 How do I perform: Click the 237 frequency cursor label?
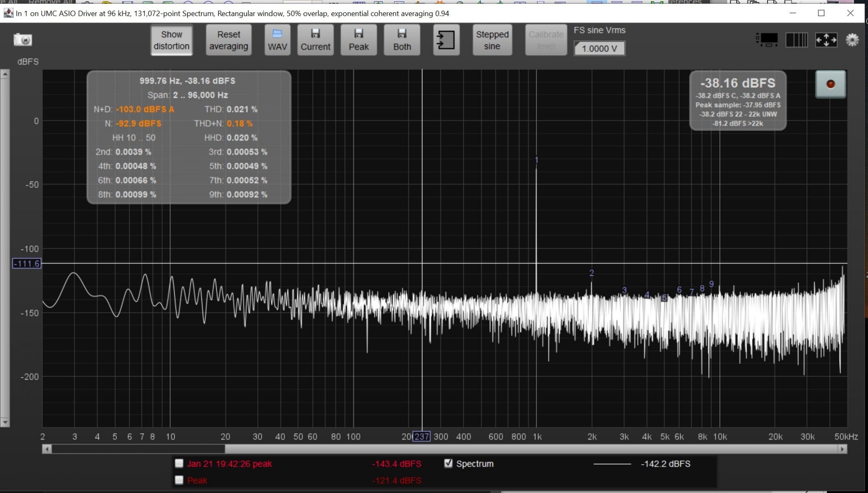click(x=422, y=437)
